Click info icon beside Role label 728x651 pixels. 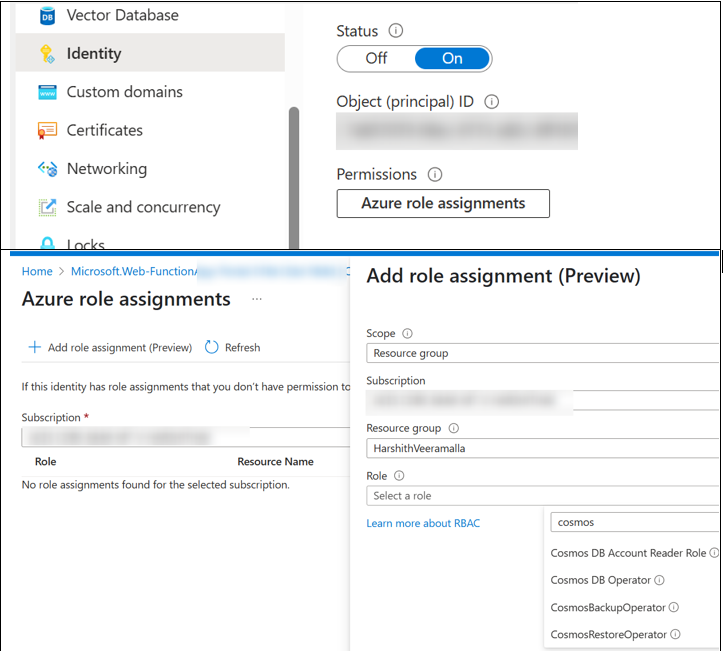(399, 475)
